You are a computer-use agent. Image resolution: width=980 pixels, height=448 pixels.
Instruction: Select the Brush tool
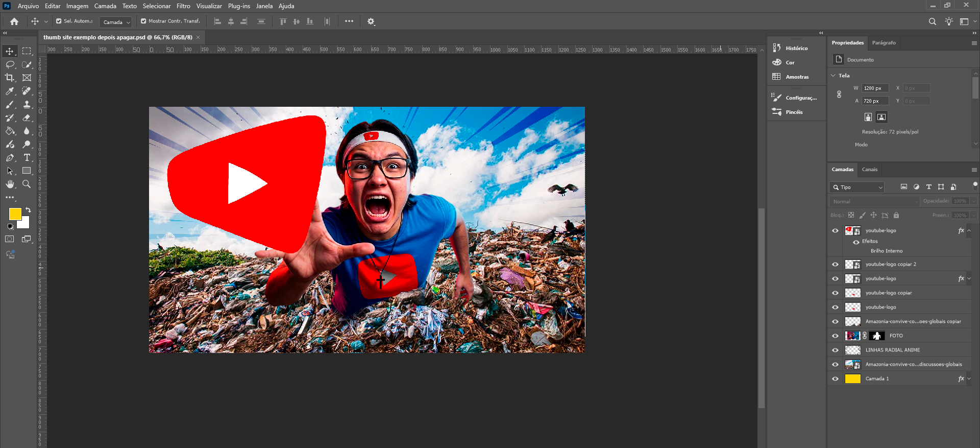10,104
